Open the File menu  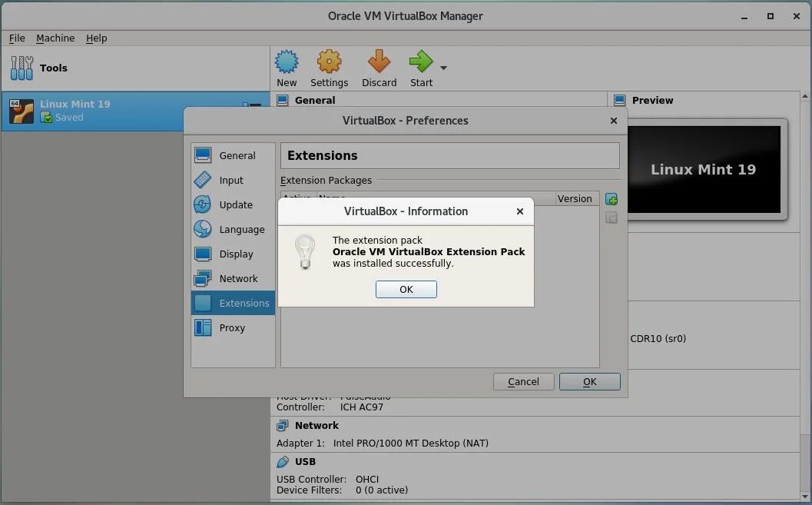point(17,38)
